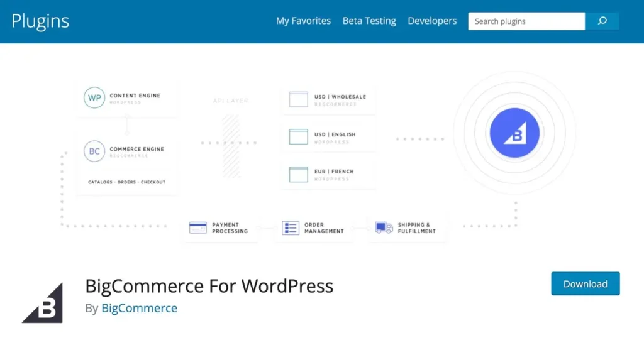Image resolution: width=644 pixels, height=345 pixels.
Task: Download the BigCommerce For WordPress plugin
Action: pos(586,283)
